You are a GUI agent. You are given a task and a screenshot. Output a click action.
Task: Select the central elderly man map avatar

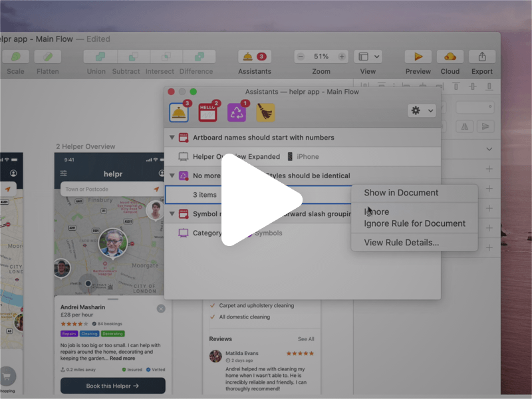pos(112,243)
